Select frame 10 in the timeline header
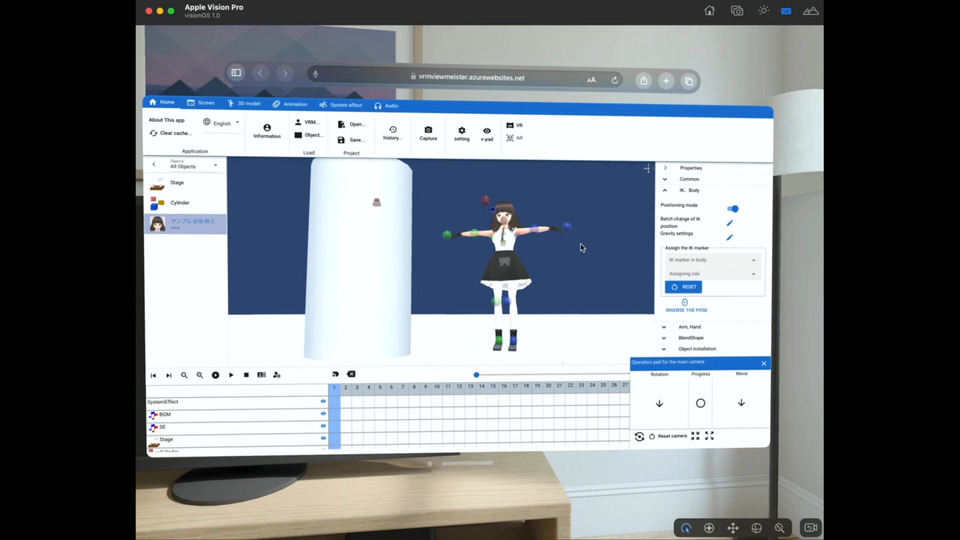Viewport: 960px width, 540px height. point(437,386)
